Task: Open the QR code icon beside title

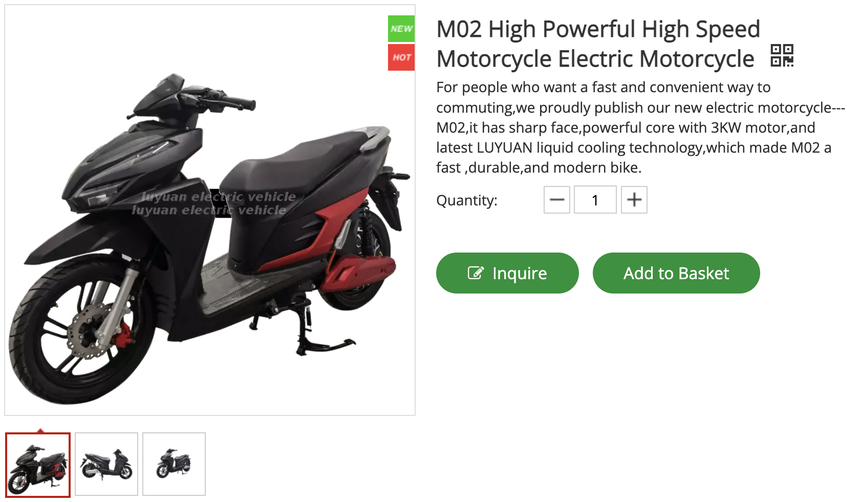Action: [x=782, y=55]
